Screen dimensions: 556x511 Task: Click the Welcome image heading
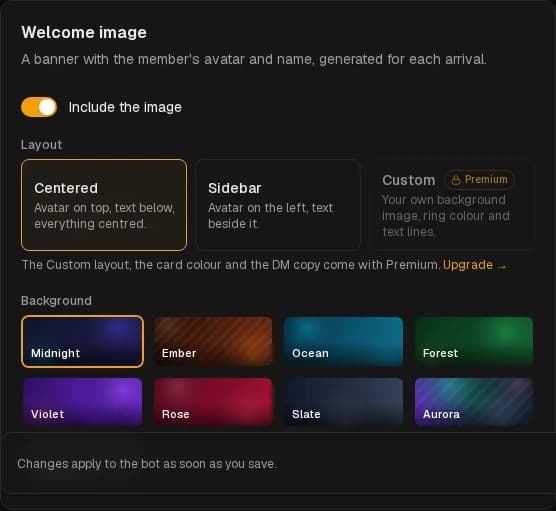point(84,33)
